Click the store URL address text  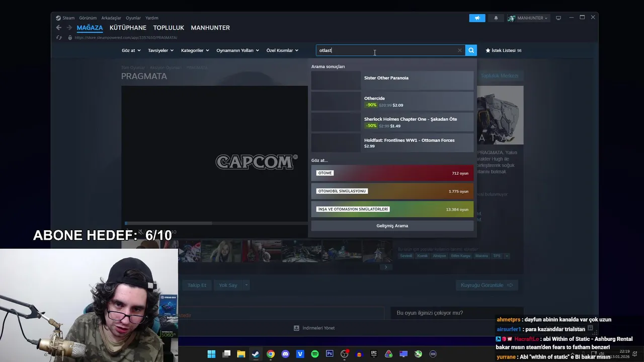coord(126,37)
